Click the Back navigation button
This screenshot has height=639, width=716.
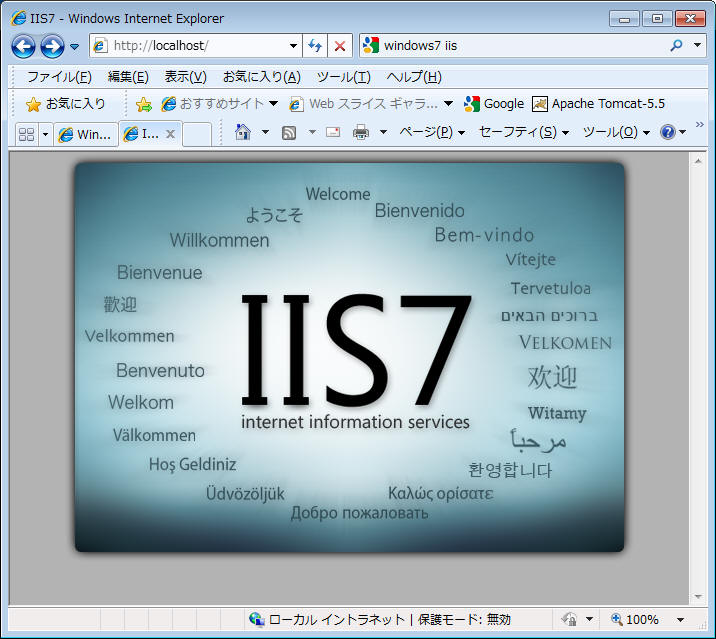click(x=24, y=46)
